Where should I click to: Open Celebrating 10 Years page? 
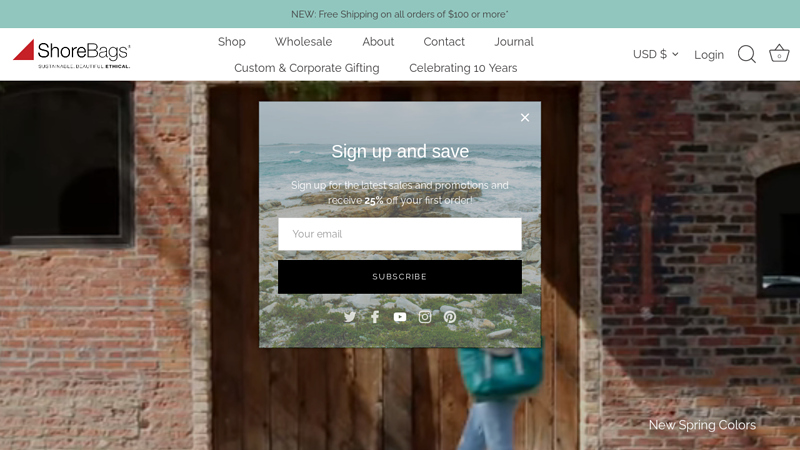(463, 68)
